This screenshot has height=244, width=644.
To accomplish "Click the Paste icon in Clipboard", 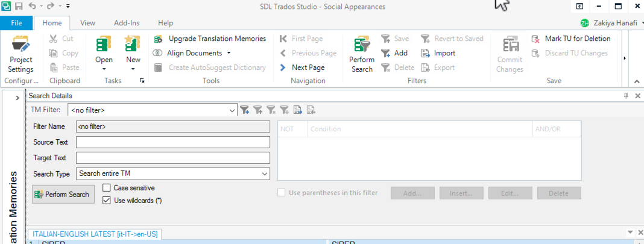I will pyautogui.click(x=54, y=67).
